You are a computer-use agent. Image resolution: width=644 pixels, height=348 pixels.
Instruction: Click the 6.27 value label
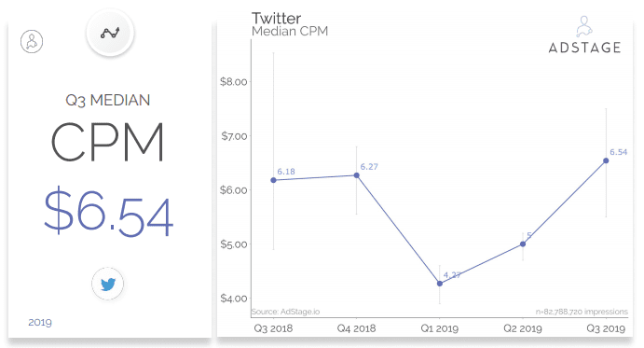[x=369, y=167]
